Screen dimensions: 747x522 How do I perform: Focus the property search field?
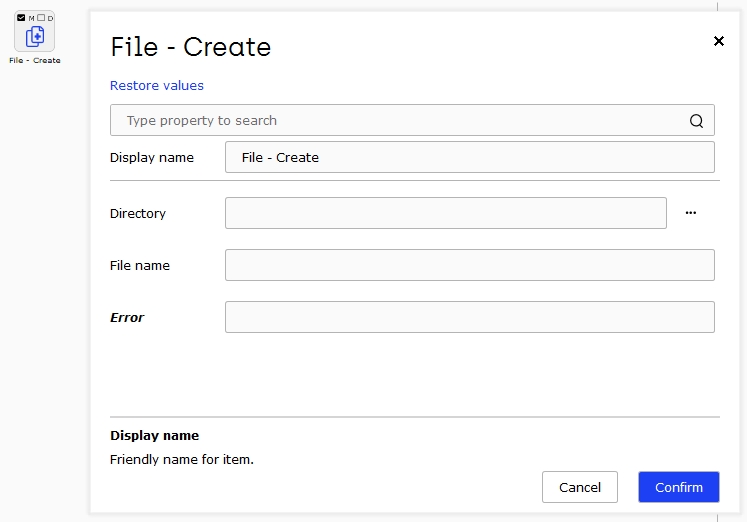(x=412, y=120)
